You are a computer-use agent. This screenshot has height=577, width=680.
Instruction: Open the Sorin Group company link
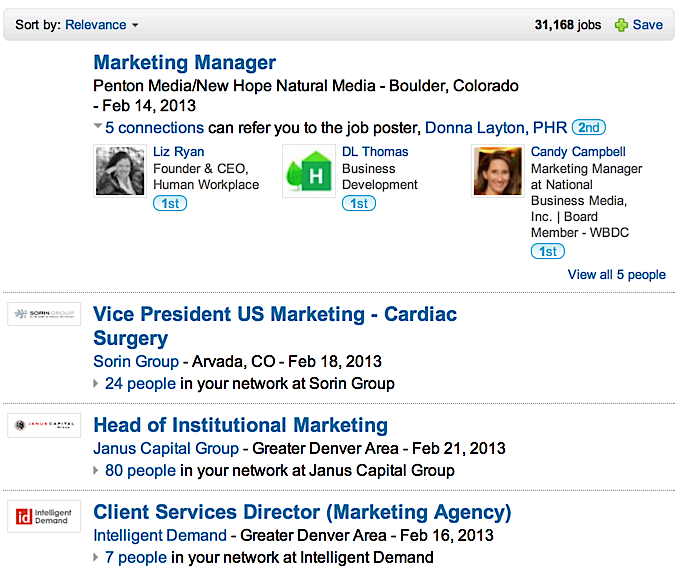tap(136, 361)
